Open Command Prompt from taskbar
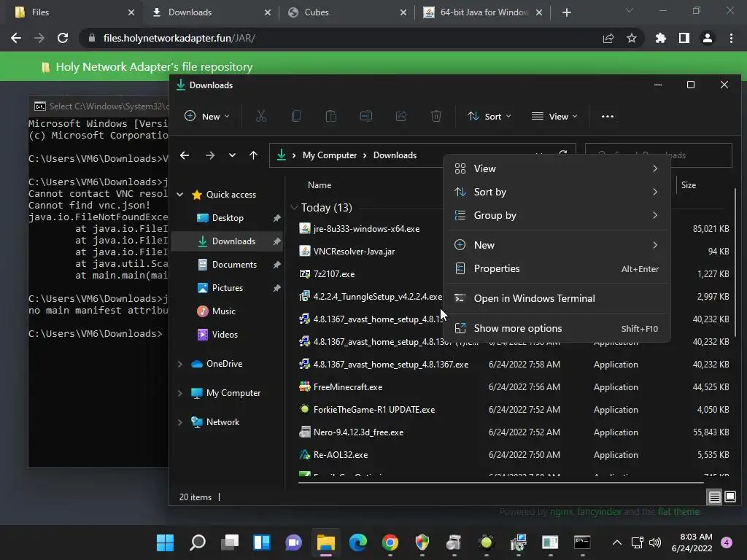The image size is (747, 560). [582, 542]
